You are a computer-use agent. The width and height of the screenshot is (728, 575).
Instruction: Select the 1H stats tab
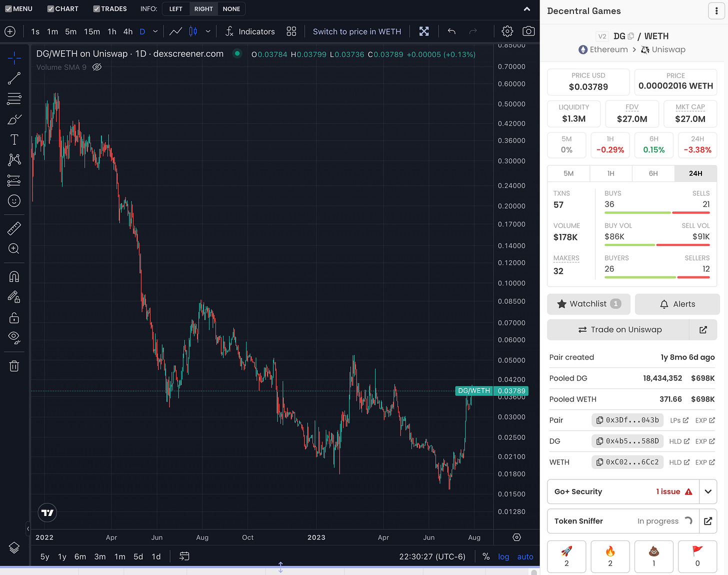(x=611, y=173)
